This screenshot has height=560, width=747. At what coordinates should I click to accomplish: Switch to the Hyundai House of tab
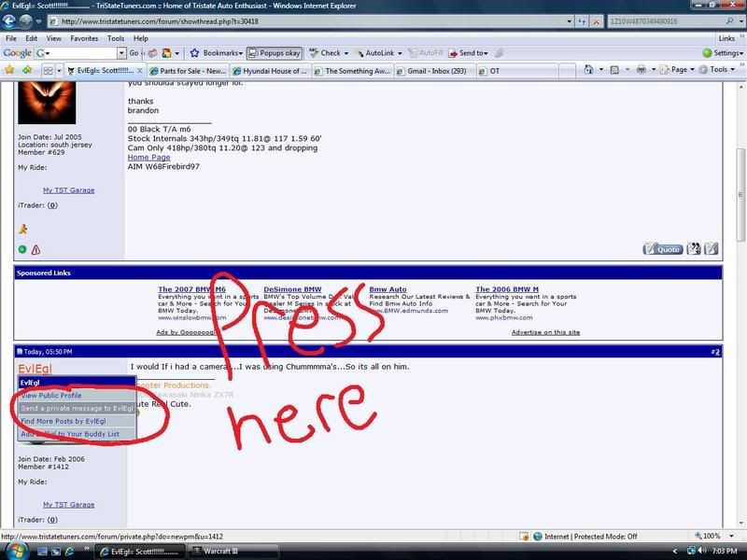click(x=271, y=71)
